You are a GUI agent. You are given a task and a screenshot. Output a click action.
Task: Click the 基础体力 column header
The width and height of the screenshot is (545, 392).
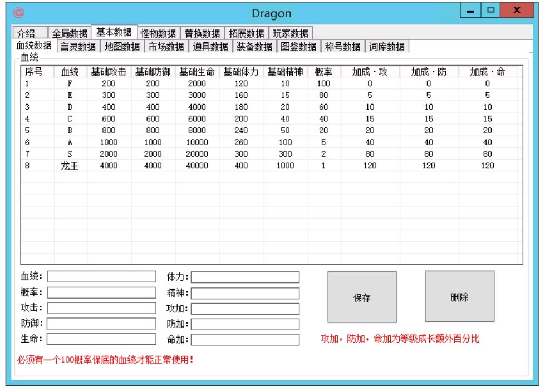(242, 72)
